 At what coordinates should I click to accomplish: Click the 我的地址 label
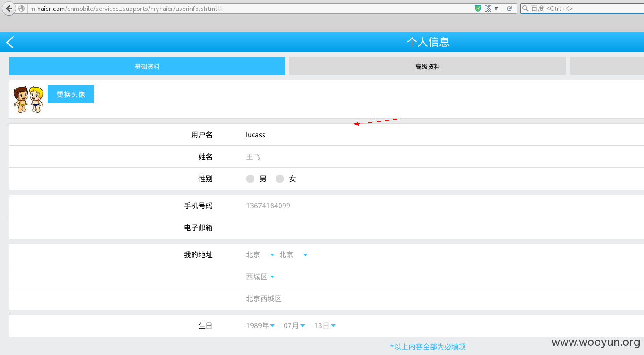[x=198, y=254]
